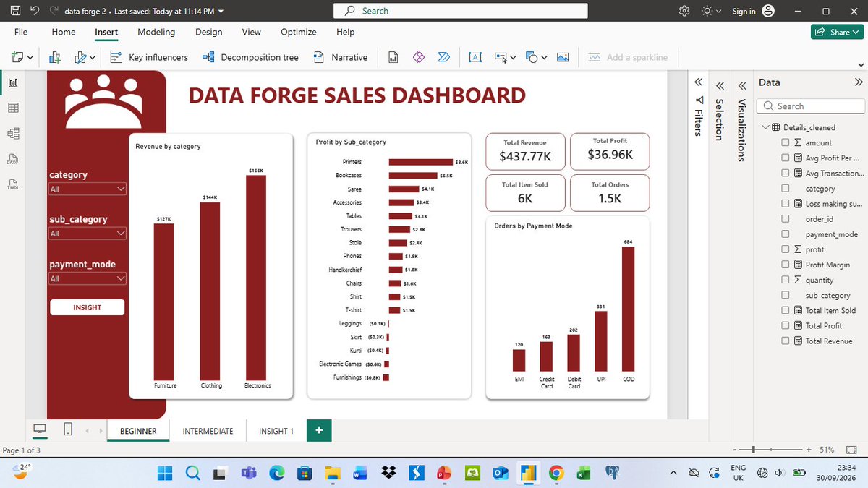868x488 pixels.
Task: Check the profit field checkbox
Action: coord(786,249)
